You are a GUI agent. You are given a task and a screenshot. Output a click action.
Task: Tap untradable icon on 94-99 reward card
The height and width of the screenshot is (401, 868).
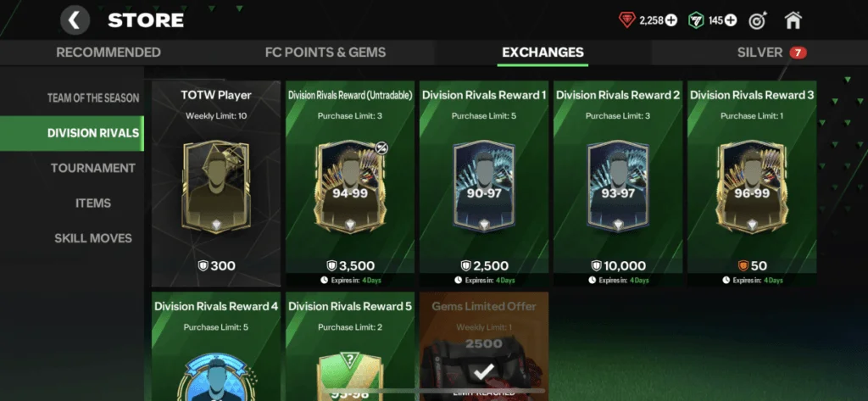381,148
